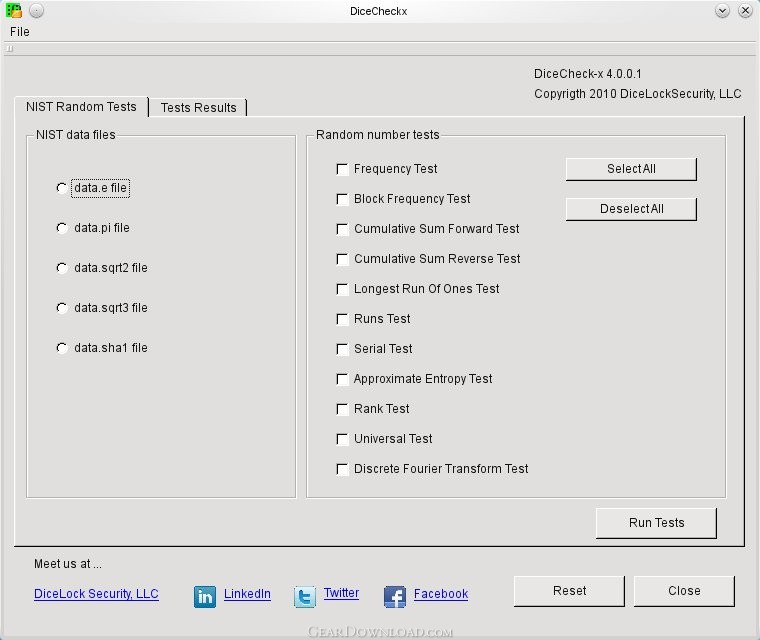Screen dimensions: 760x640
Task: Switch to the Tests Results tab
Action: (198, 107)
